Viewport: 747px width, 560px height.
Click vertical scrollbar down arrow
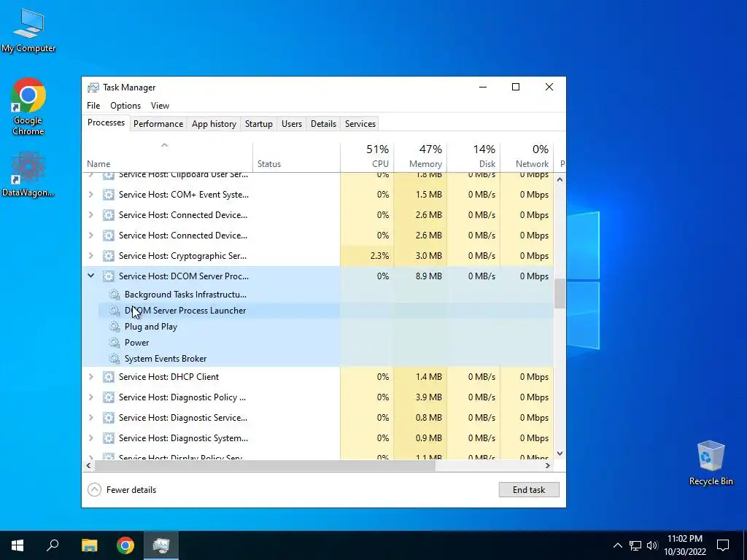[x=560, y=454]
